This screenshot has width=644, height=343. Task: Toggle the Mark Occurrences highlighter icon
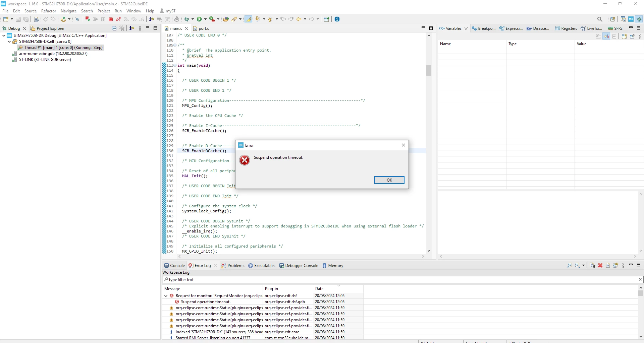[x=249, y=19]
